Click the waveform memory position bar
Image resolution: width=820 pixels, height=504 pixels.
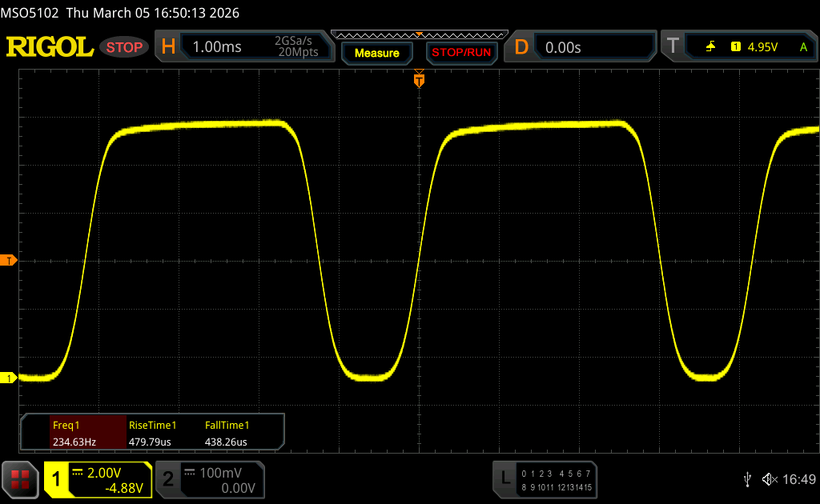[419, 34]
